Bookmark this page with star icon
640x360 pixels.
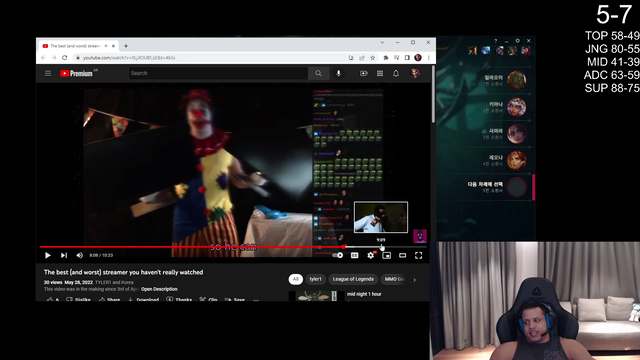(373, 58)
